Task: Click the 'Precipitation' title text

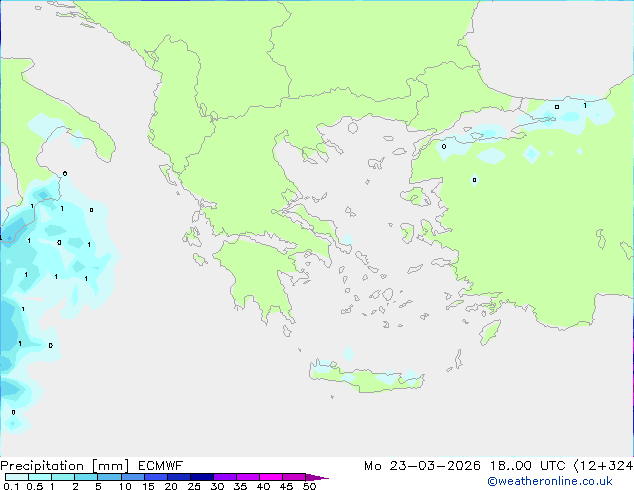Action: (x=42, y=466)
